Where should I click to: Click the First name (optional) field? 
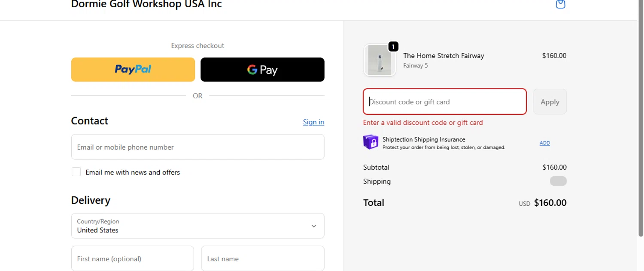(x=133, y=259)
